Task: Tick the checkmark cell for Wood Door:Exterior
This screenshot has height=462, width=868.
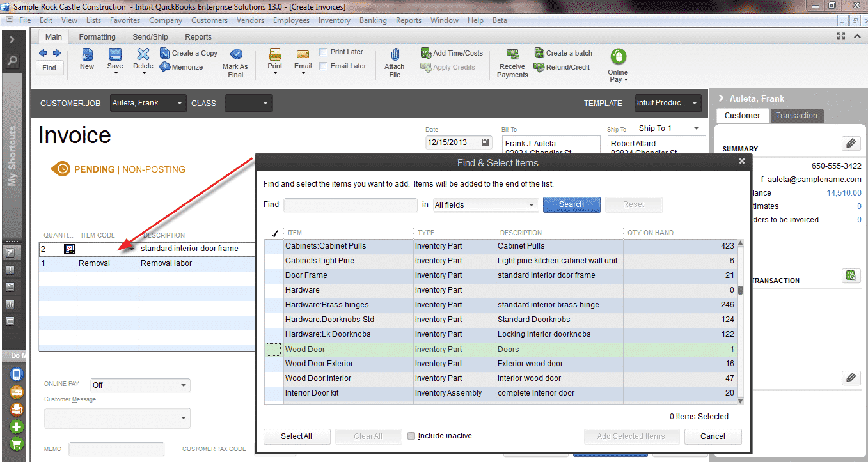Action: coord(274,364)
